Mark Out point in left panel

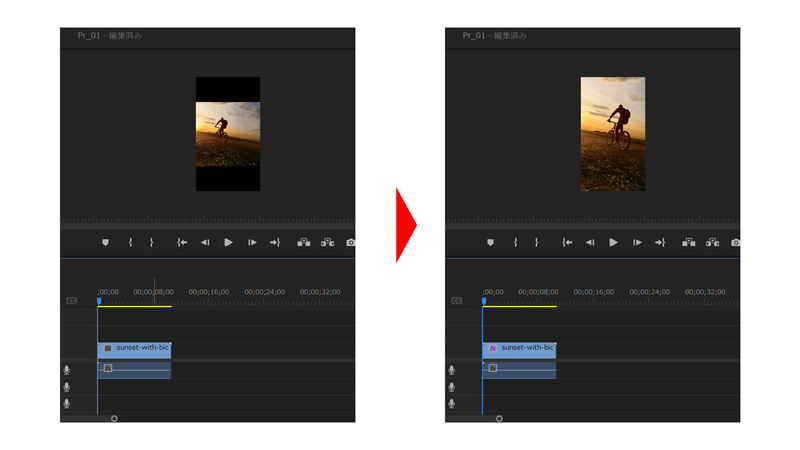point(152,242)
